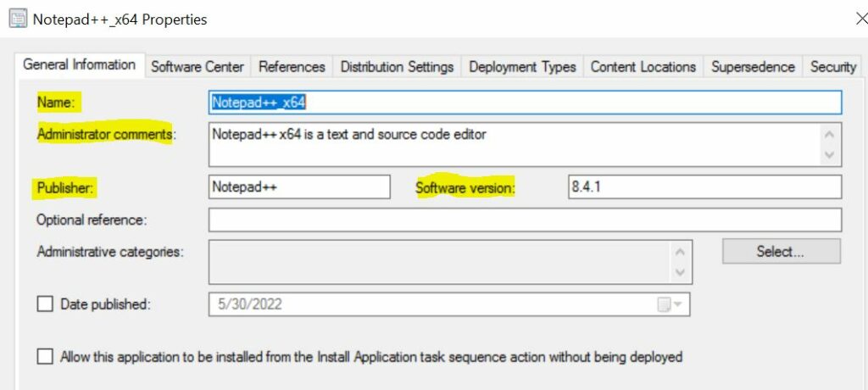Click the Administrator comments scroll up arrow

click(x=829, y=135)
